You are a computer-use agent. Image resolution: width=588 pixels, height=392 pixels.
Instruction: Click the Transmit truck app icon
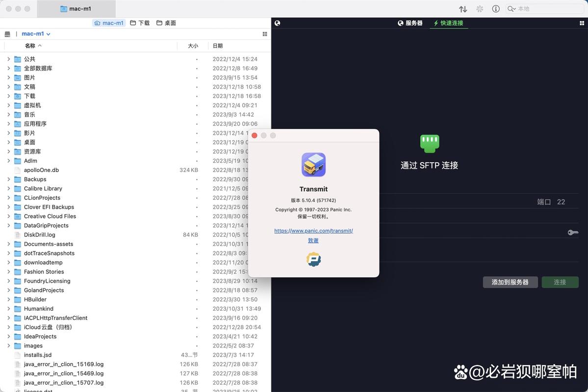313,165
